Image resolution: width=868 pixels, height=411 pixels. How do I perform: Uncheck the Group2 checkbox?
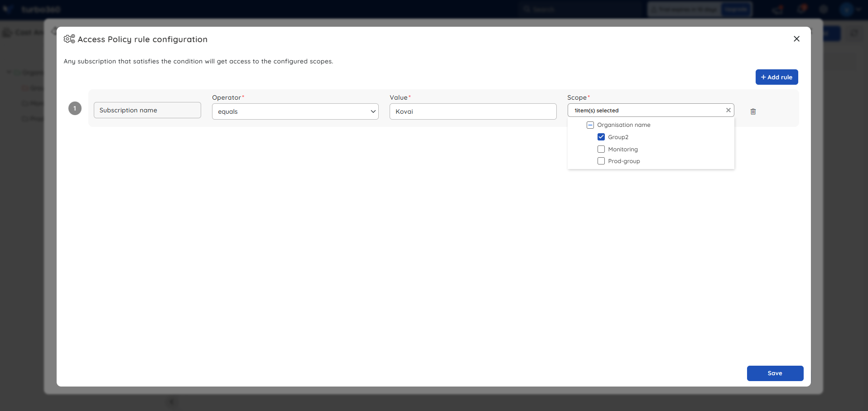click(601, 137)
